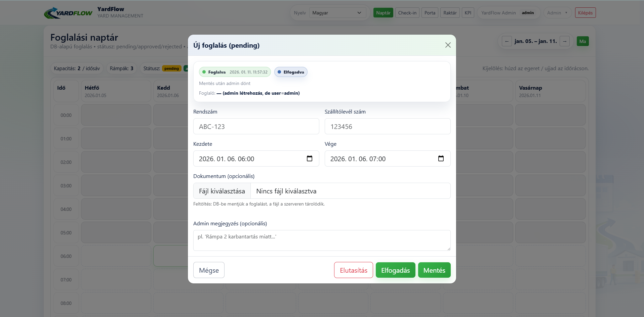Open the Raktár navigation tab
The height and width of the screenshot is (317, 644).
pos(450,13)
